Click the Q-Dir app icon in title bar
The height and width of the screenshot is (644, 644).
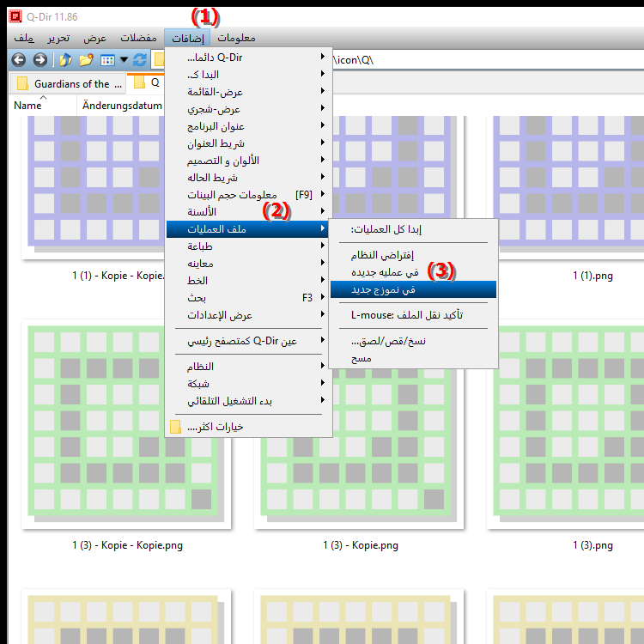point(15,16)
